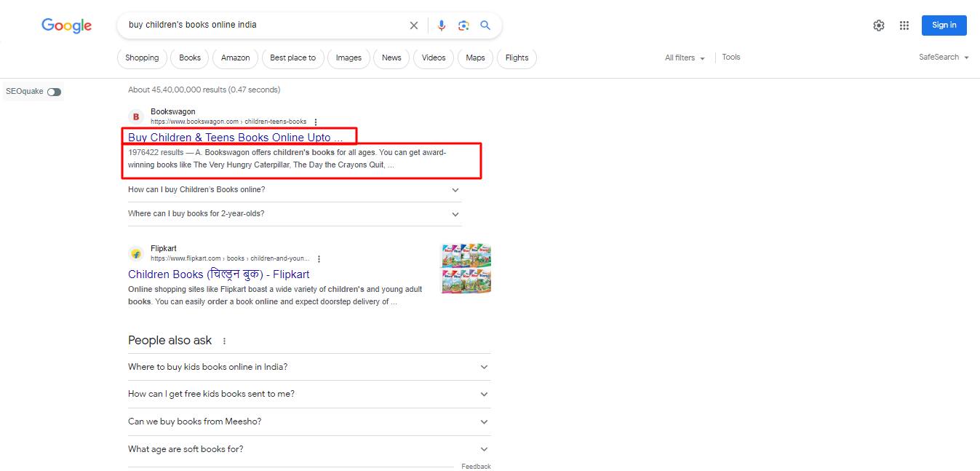Switch to the Shopping filter tab

click(142, 58)
